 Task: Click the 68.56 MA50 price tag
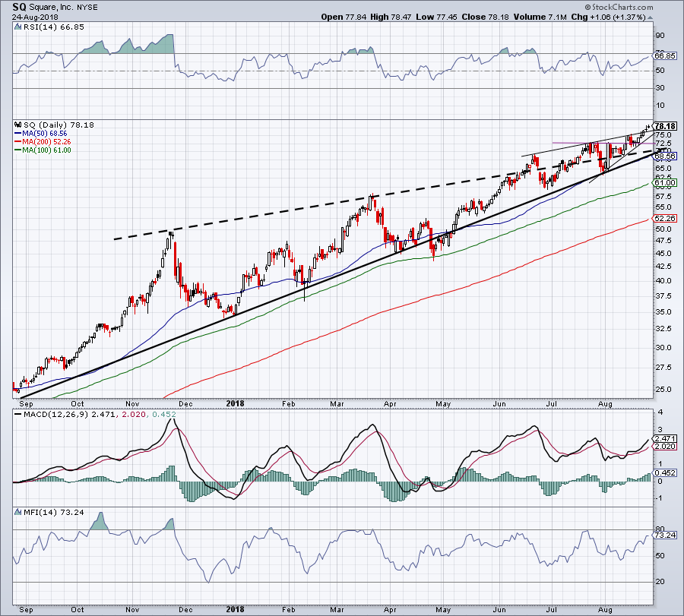tap(665, 156)
